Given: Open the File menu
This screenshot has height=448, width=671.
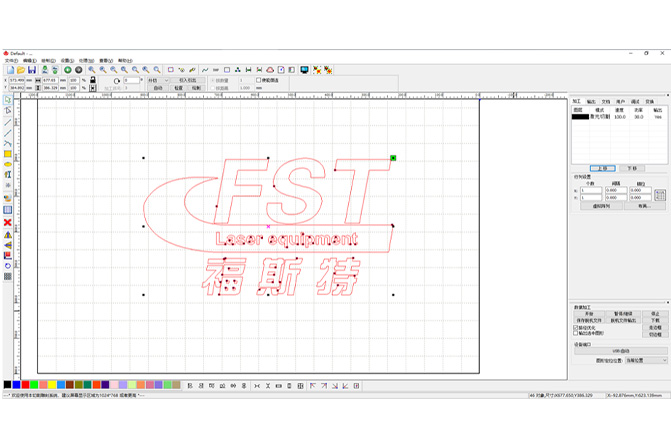Looking at the screenshot, I should point(11,61).
